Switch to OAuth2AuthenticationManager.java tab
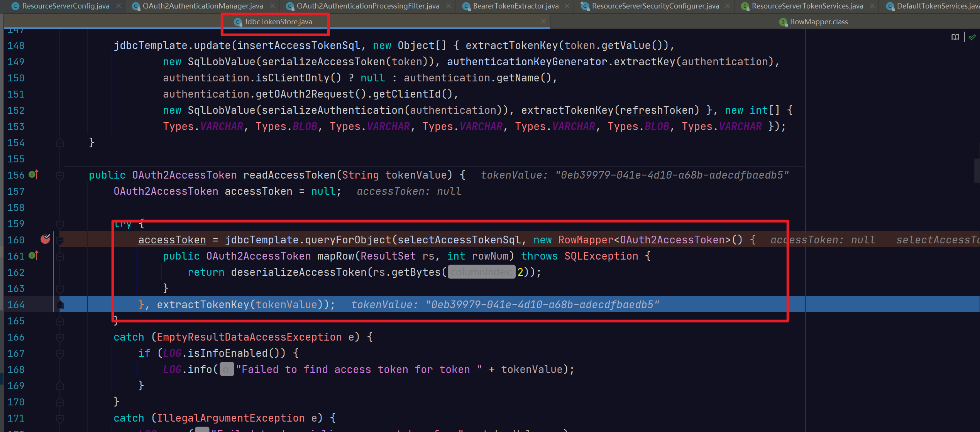 203,6
